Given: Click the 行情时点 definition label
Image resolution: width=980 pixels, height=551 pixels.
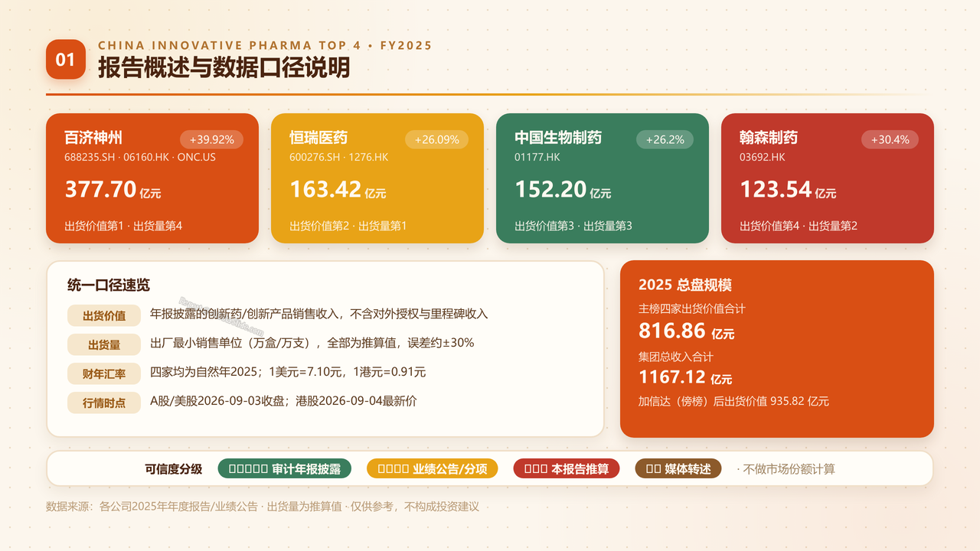Looking at the screenshot, I should pyautogui.click(x=104, y=403).
